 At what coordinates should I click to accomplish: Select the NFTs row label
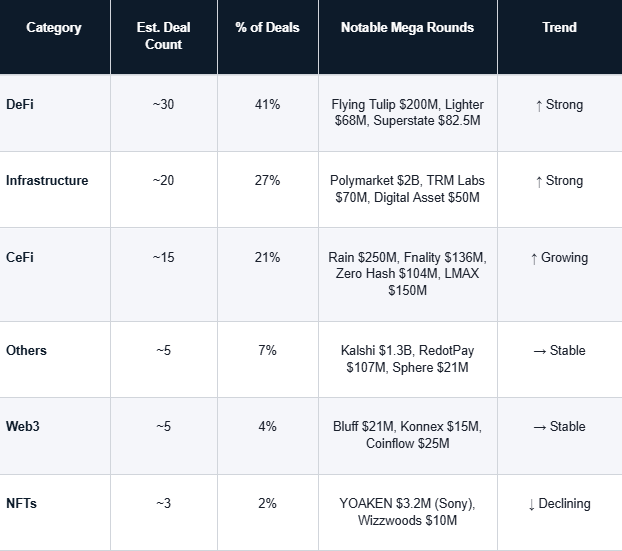coord(21,504)
